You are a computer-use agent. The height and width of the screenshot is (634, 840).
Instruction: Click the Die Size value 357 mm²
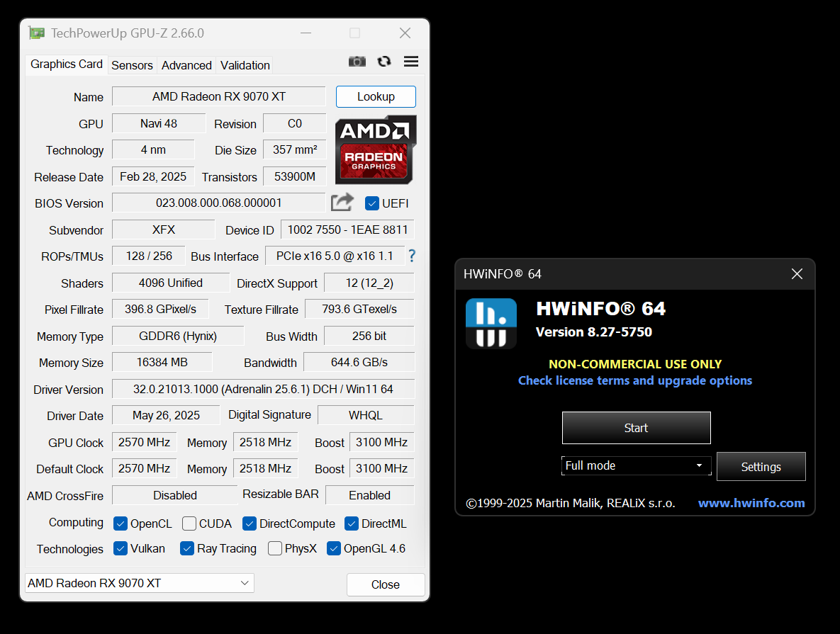pyautogui.click(x=295, y=150)
